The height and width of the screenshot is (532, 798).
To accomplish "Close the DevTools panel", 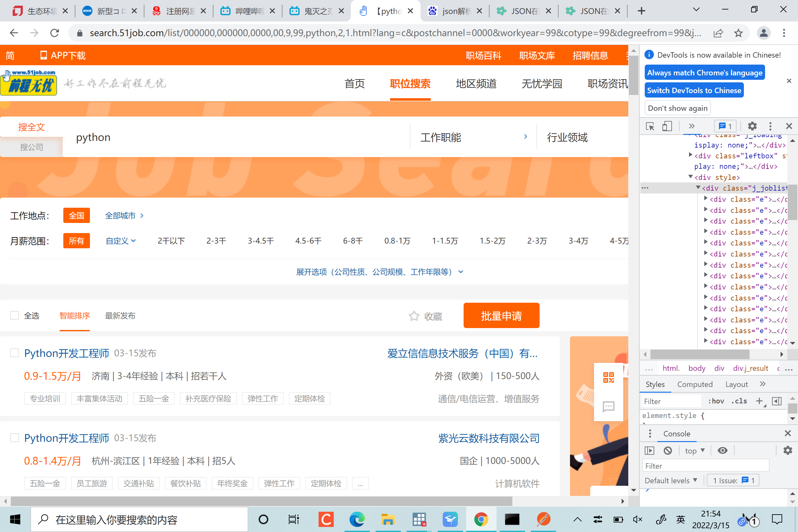I will click(789, 126).
